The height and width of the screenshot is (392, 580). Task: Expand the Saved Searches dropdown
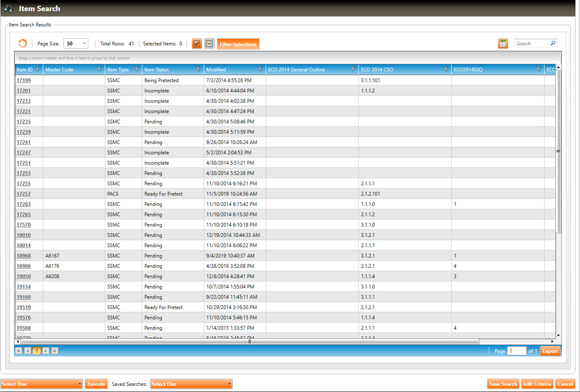[191, 384]
